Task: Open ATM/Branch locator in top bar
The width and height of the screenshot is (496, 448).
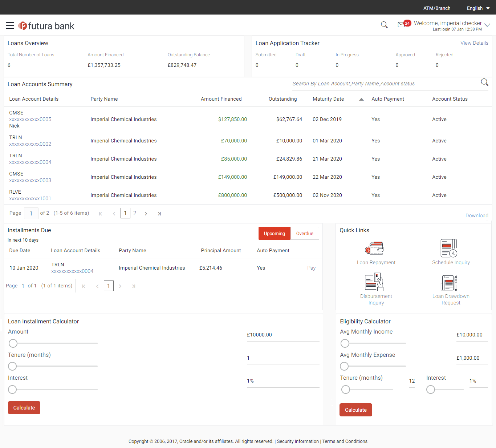Action: (x=437, y=8)
